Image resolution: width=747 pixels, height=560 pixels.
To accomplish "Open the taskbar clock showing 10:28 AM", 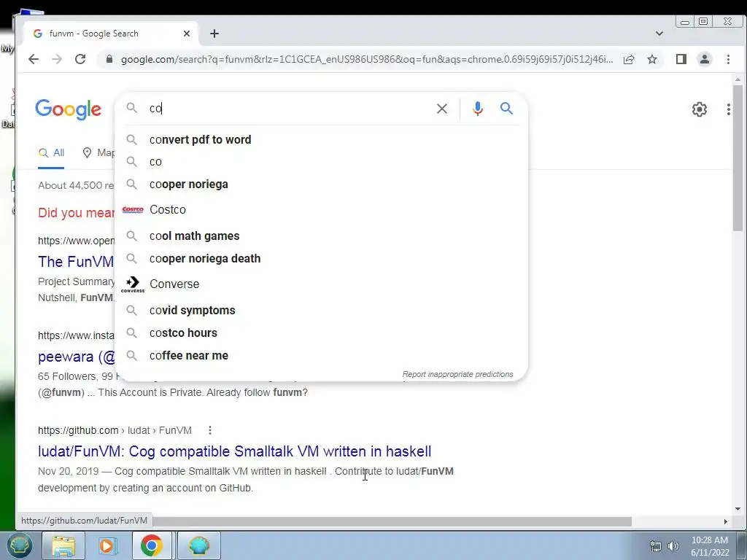I will click(710, 546).
